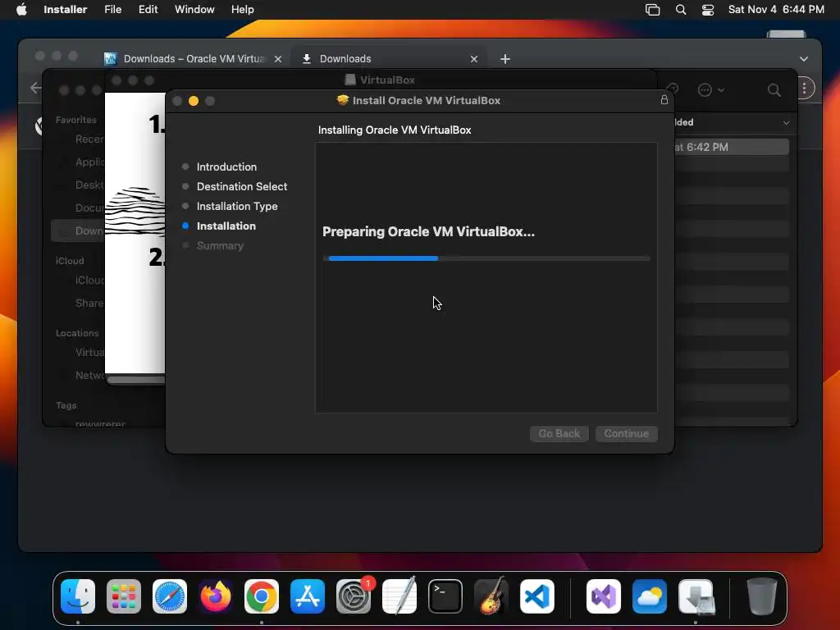Click the VirtualBox window horizontal scrollbar

(x=136, y=379)
